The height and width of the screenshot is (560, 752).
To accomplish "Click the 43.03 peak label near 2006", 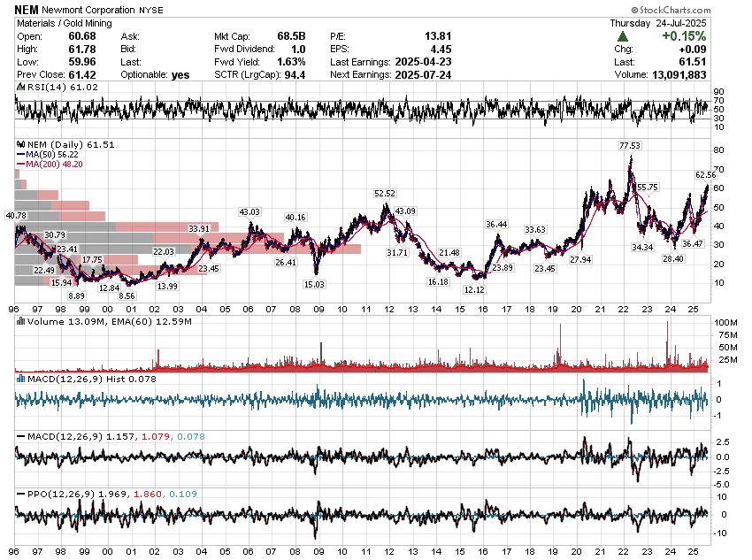I will (x=249, y=211).
